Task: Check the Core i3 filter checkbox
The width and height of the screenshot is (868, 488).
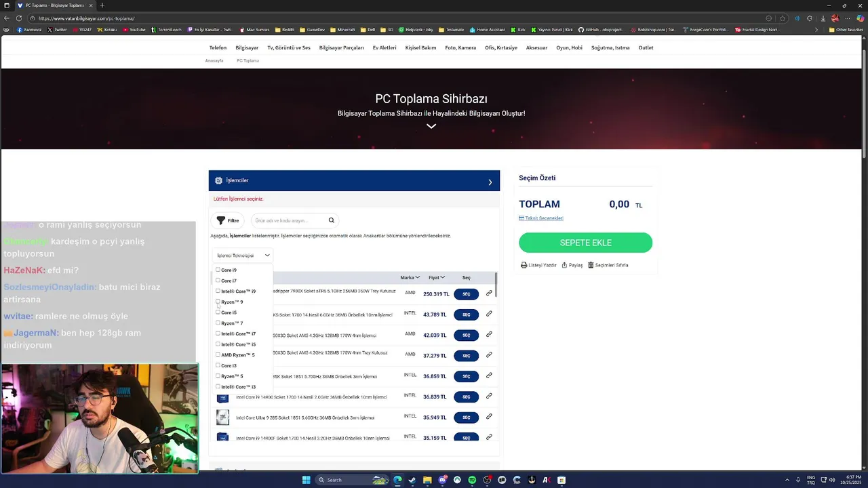Action: 218,365
